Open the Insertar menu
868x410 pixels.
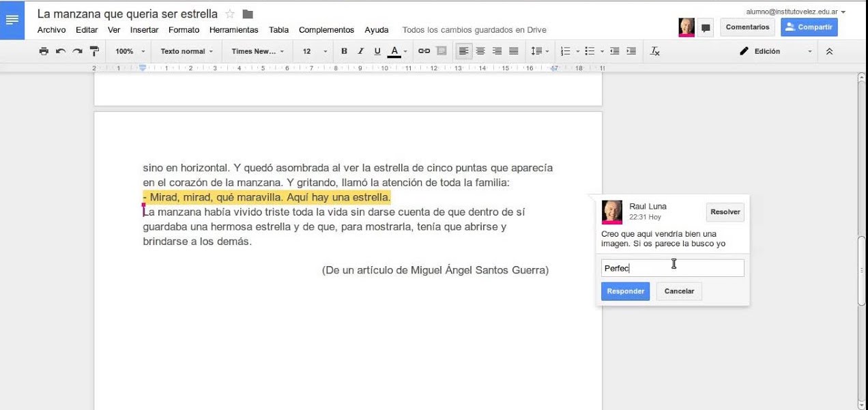(x=144, y=30)
